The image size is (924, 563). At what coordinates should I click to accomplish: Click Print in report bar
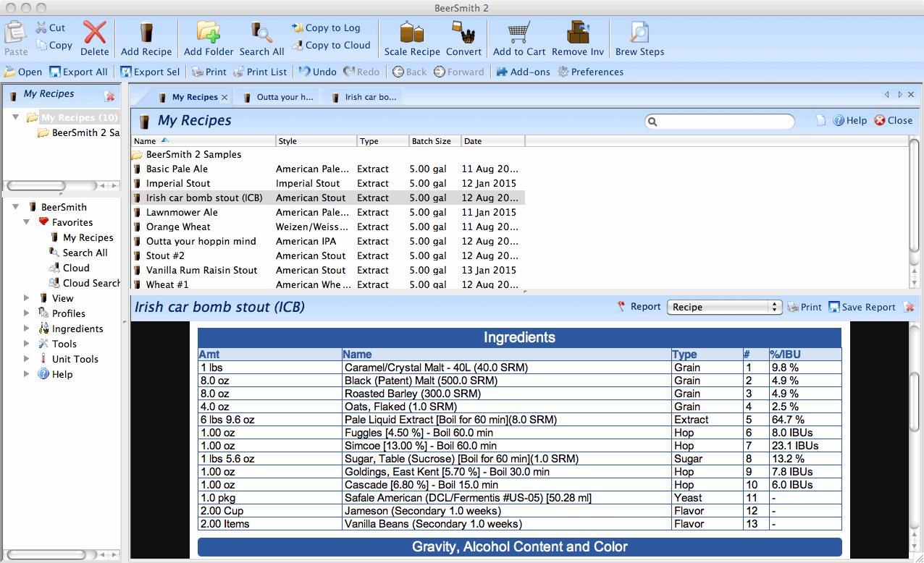(805, 307)
